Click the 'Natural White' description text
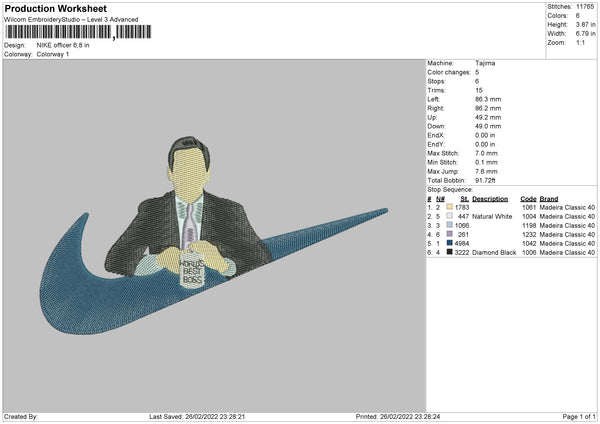This screenshot has height=424, width=600. coord(492,217)
